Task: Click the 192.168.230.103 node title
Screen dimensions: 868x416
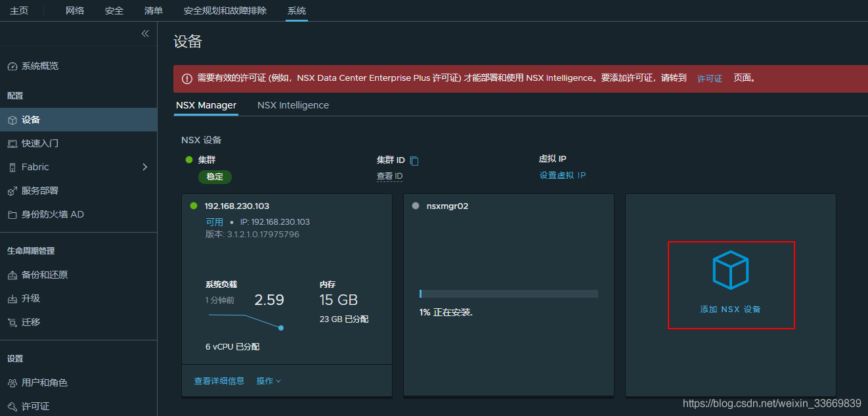Action: (237, 206)
